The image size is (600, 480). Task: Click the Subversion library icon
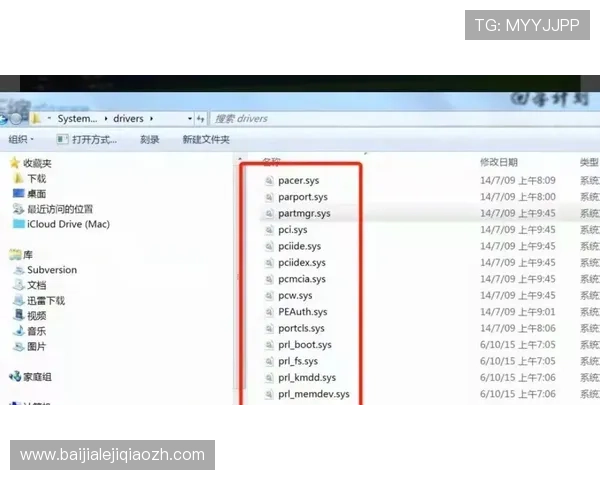(x=19, y=270)
